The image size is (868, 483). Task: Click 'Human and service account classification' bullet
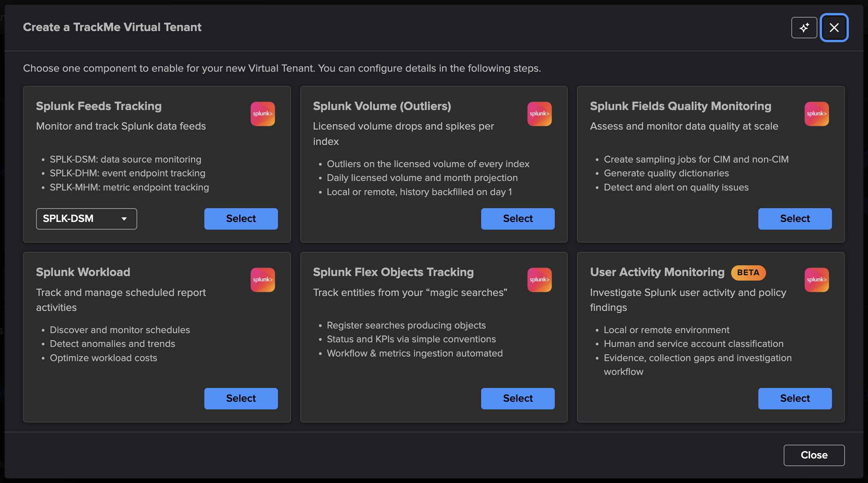pyautogui.click(x=694, y=344)
